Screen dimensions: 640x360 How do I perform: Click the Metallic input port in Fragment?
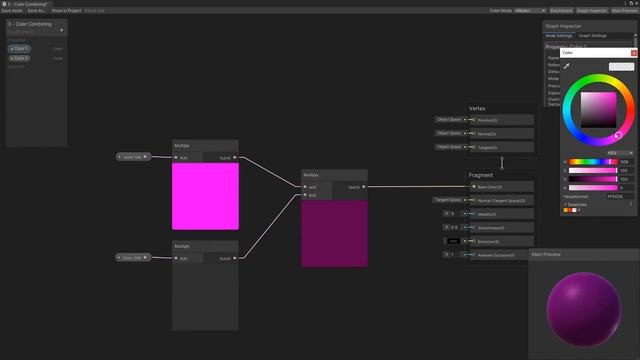click(x=474, y=214)
